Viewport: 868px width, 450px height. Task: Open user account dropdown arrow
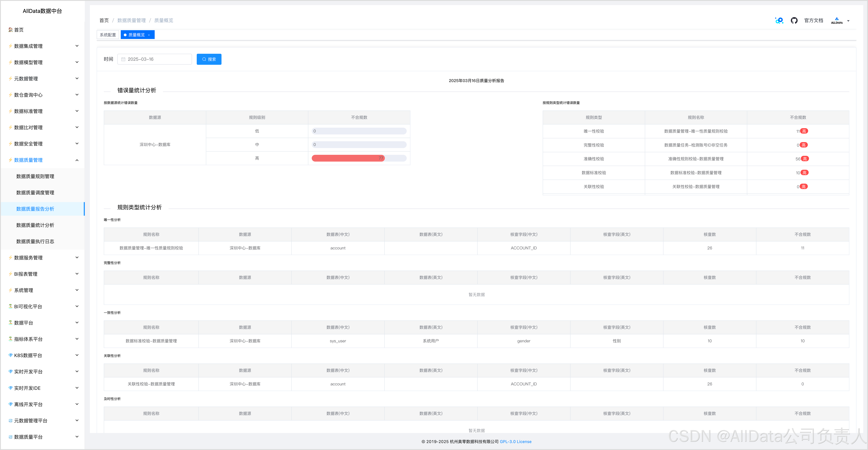(848, 21)
